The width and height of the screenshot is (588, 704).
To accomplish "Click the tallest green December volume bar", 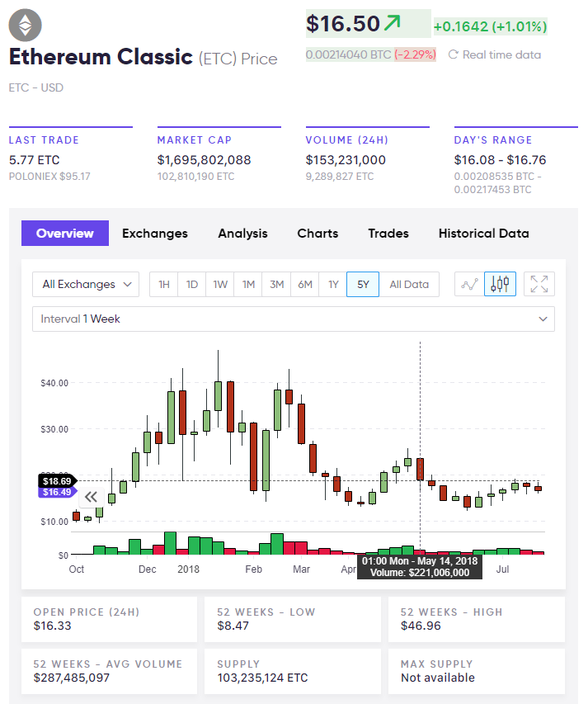I will pos(170,543).
